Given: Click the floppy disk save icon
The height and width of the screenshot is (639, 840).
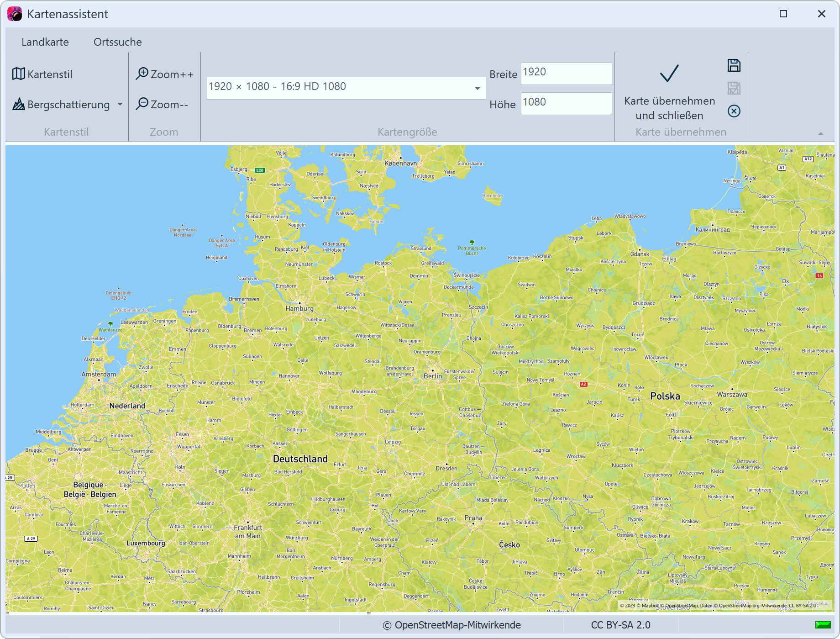Looking at the screenshot, I should 734,65.
